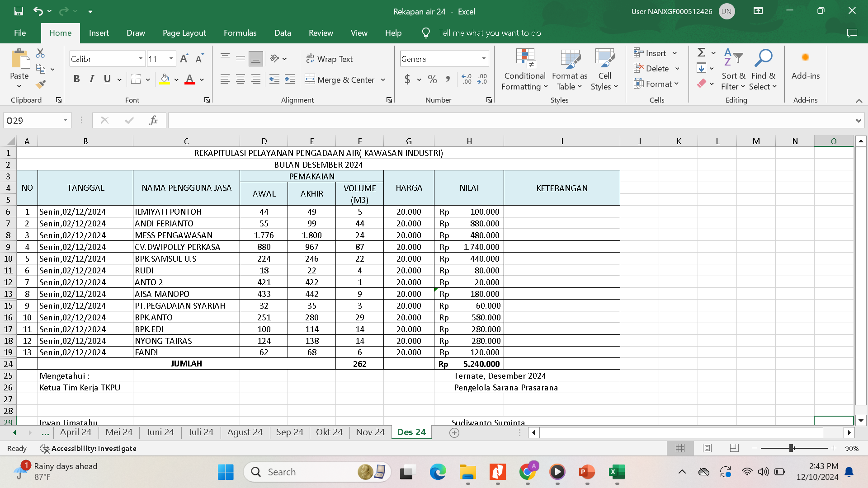Switch to Okt 24 sheet tab
The height and width of the screenshot is (488, 868).
pos(329,432)
